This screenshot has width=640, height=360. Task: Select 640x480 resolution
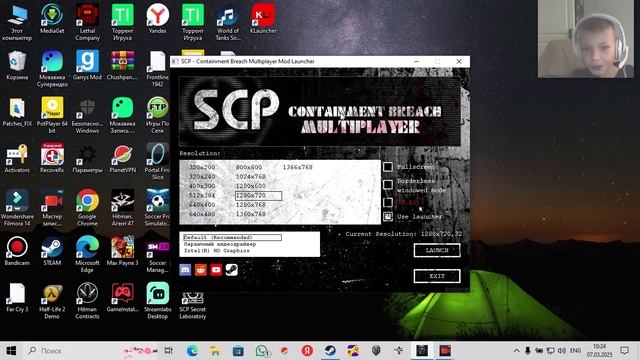[x=202, y=214]
